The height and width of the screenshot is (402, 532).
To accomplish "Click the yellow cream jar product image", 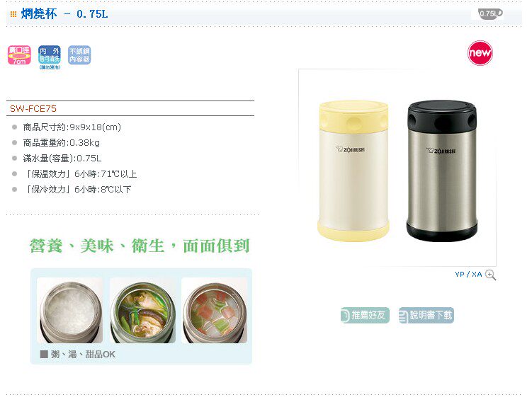I will tap(353, 171).
